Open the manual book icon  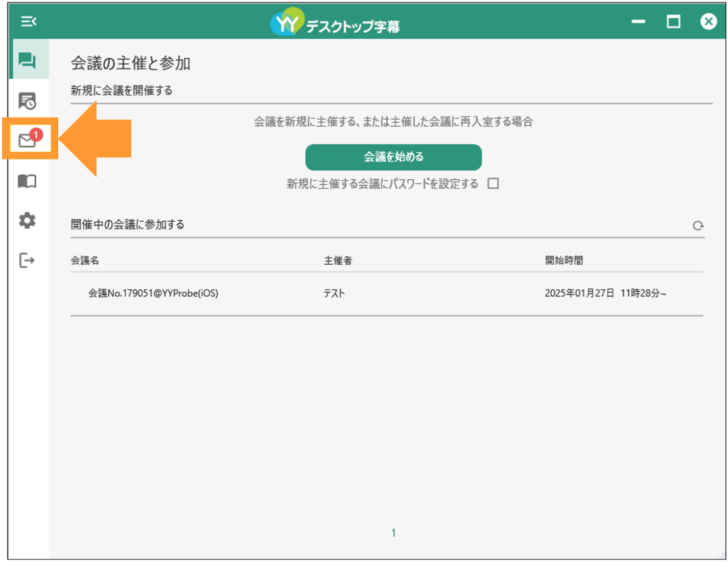click(x=27, y=181)
